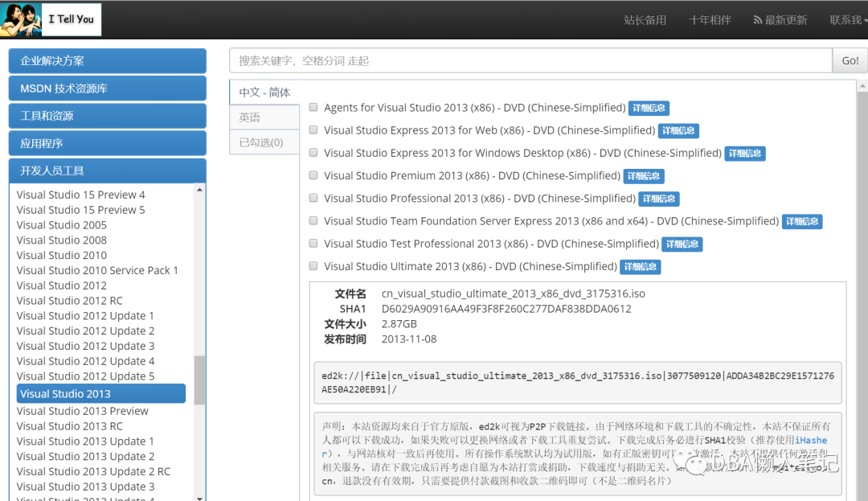Click the SHA1 value D6029A90916AA49F3F8F260C277DAF838DDA0612
This screenshot has height=501, width=868.
[506, 309]
